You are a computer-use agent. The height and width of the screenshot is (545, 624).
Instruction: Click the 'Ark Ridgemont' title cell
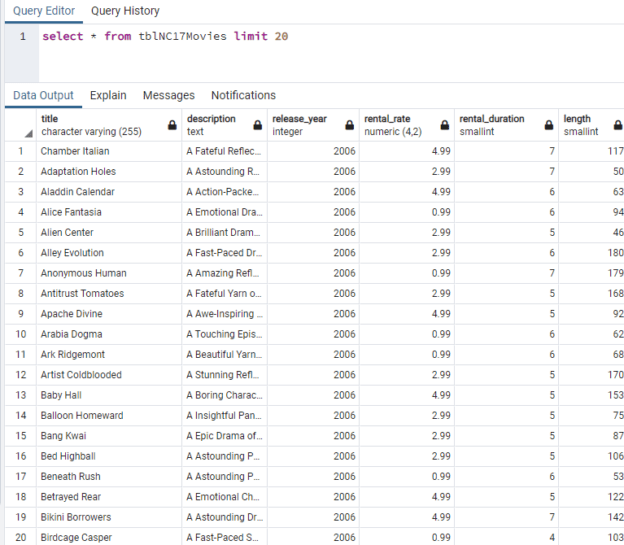click(109, 355)
